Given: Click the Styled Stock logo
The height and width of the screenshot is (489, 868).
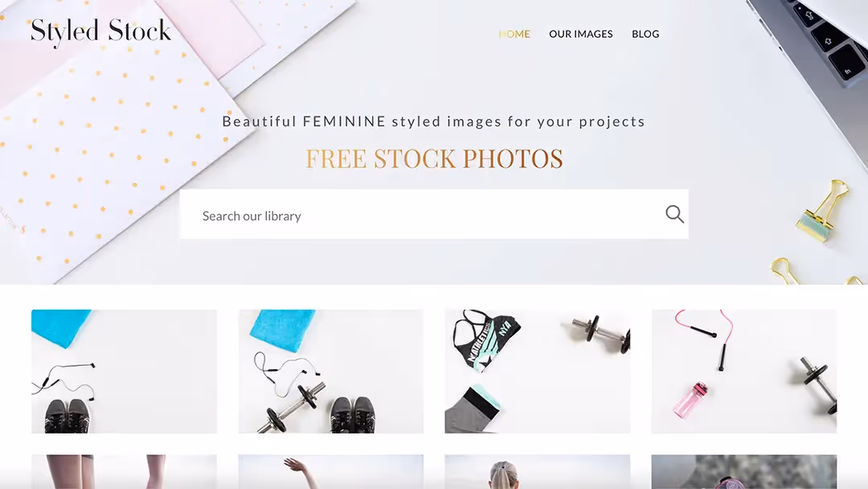Looking at the screenshot, I should (100, 31).
